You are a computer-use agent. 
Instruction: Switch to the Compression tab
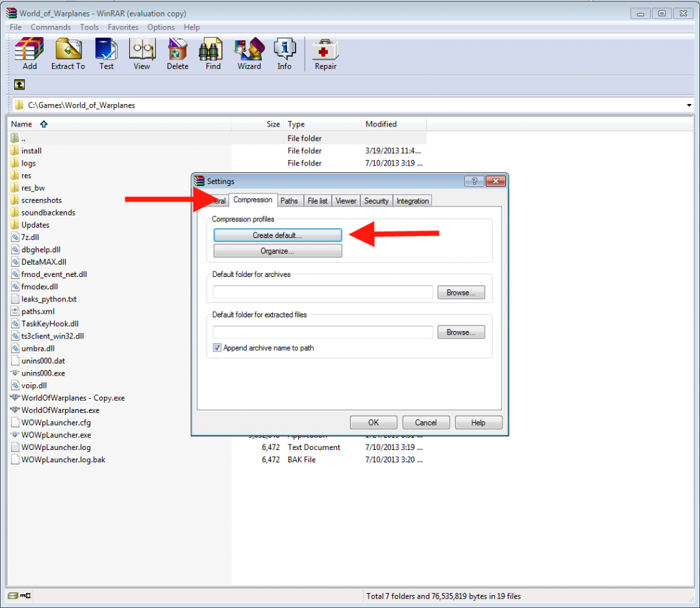click(253, 200)
